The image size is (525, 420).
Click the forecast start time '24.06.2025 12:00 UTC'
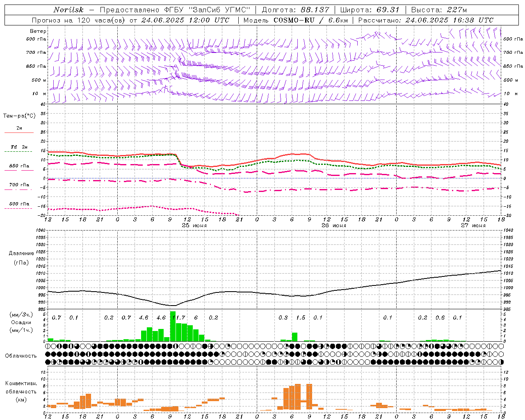click(x=185, y=20)
